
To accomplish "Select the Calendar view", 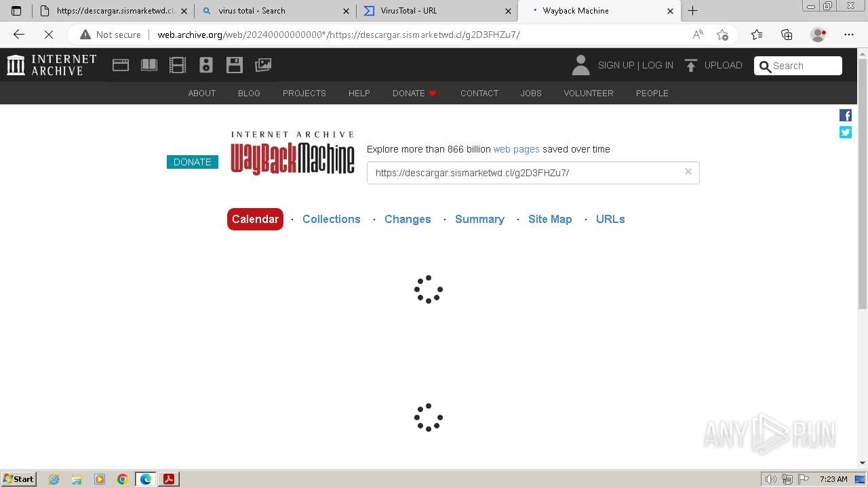I will tap(255, 219).
